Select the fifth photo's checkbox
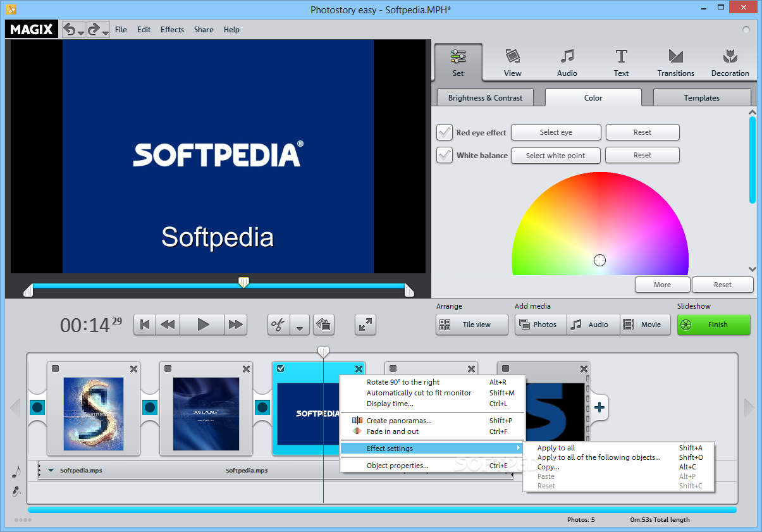This screenshot has width=762, height=532. pos(506,369)
